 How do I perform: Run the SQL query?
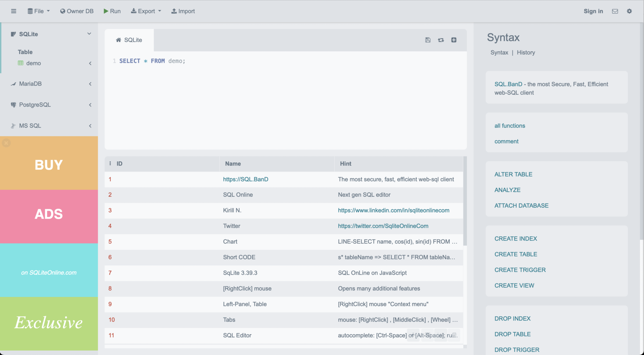tap(112, 11)
